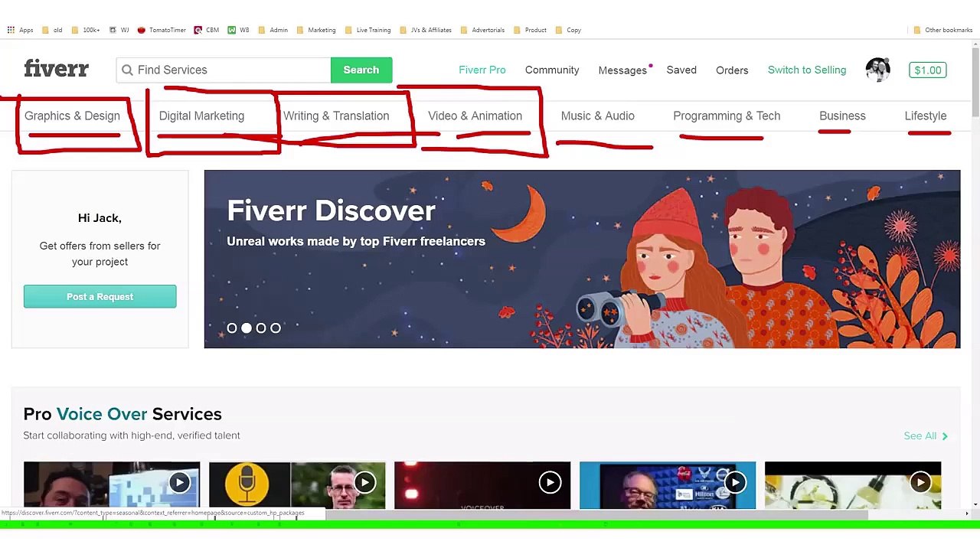Open the Live Training bookmarks folder
Viewport: 980px width, 551px height.
point(368,30)
